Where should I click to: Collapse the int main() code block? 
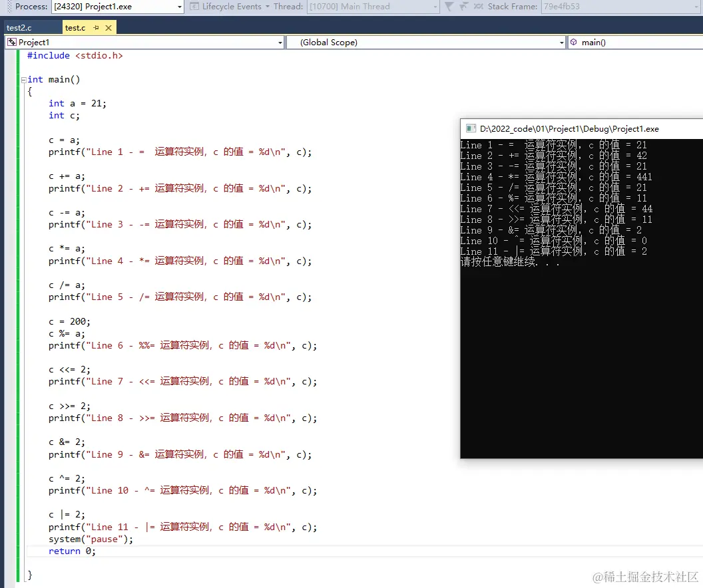[23, 80]
